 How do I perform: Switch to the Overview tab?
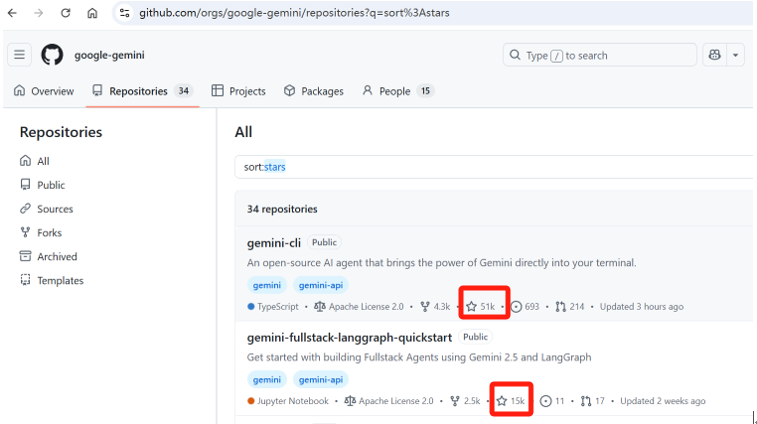coord(44,91)
